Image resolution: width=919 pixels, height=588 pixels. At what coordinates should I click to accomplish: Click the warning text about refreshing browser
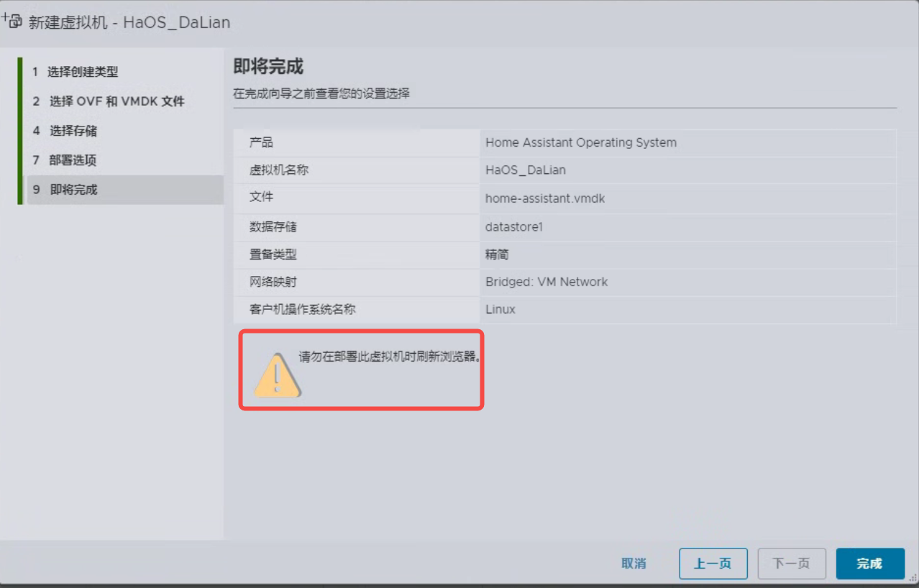(390, 357)
